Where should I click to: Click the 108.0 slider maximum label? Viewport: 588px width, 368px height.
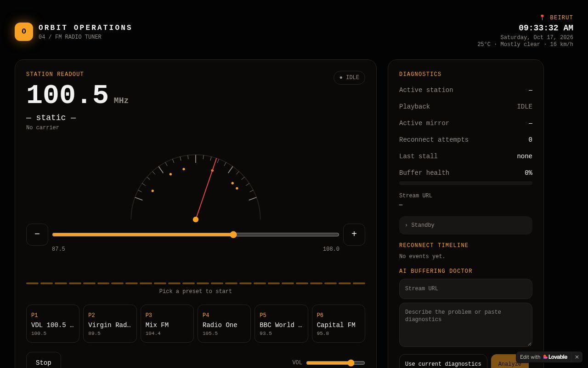pos(331,249)
